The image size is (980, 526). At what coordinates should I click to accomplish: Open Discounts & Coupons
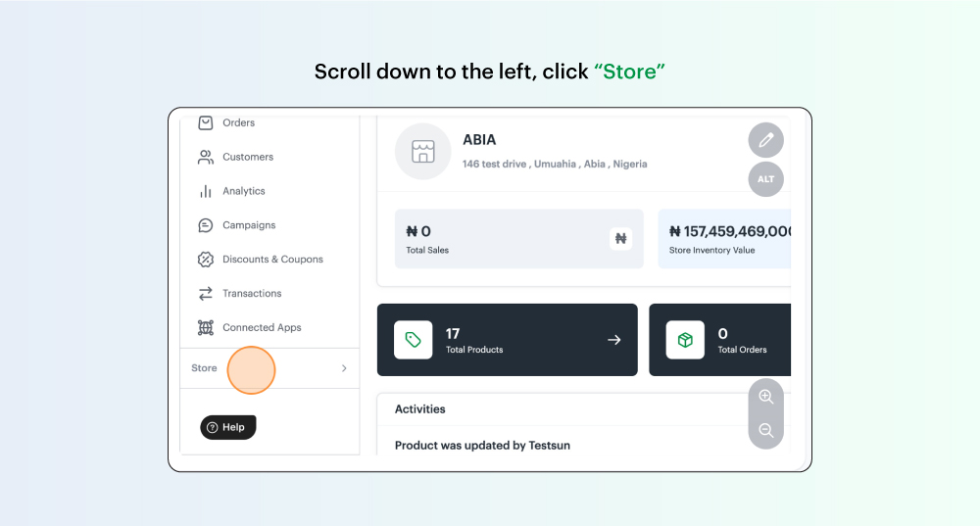[272, 260]
